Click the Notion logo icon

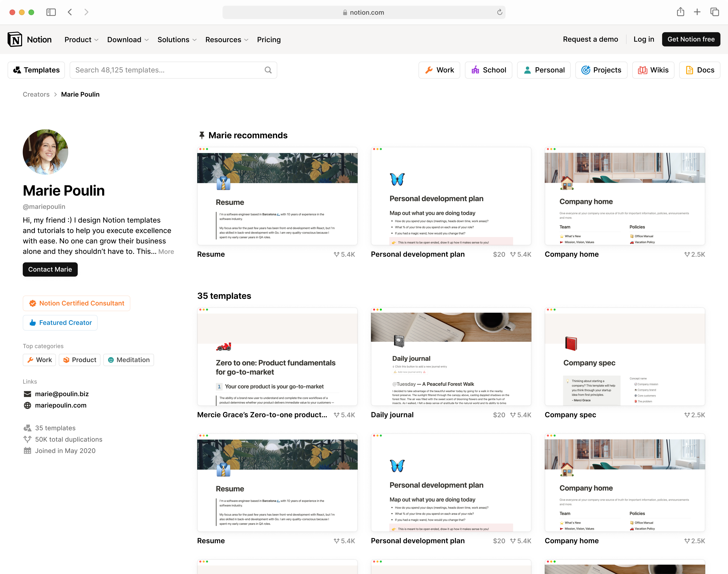[x=15, y=39]
